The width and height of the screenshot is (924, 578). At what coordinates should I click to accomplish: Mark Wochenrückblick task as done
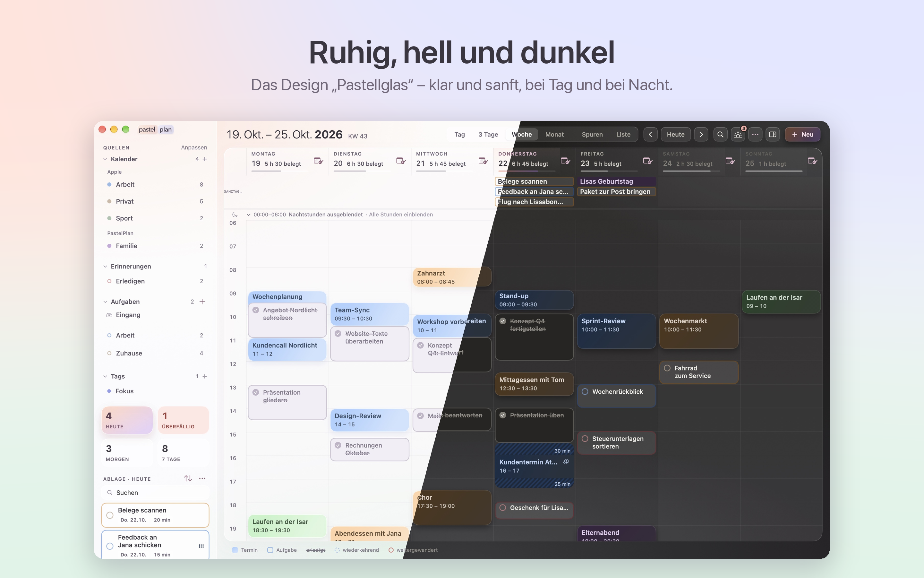tap(585, 391)
